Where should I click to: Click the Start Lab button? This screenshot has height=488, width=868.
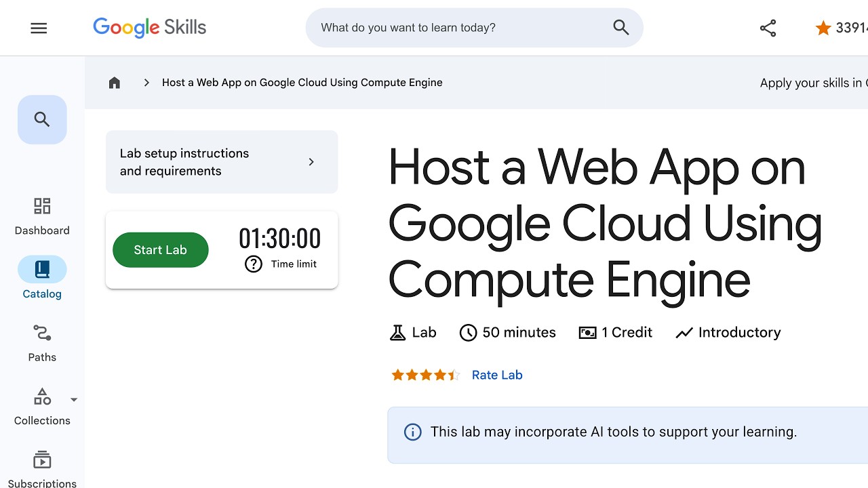tap(161, 250)
